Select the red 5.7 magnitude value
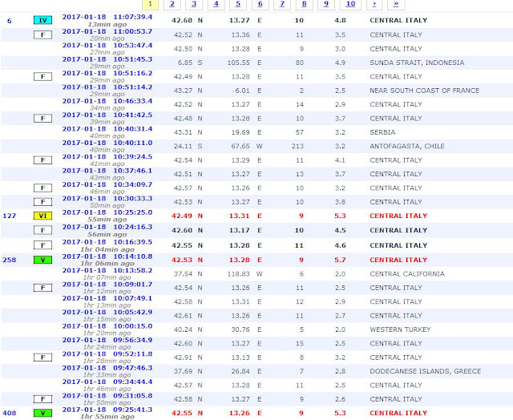This screenshot has width=513, height=420. pyautogui.click(x=340, y=260)
